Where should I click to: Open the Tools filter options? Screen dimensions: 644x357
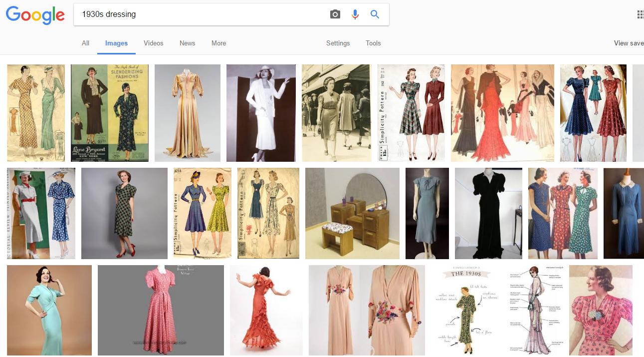(x=373, y=43)
